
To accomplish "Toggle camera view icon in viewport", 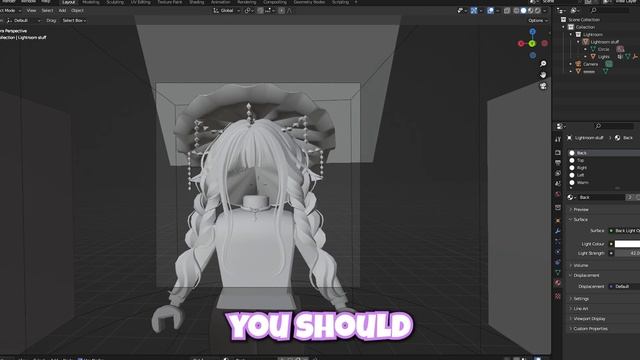I will (x=543, y=86).
